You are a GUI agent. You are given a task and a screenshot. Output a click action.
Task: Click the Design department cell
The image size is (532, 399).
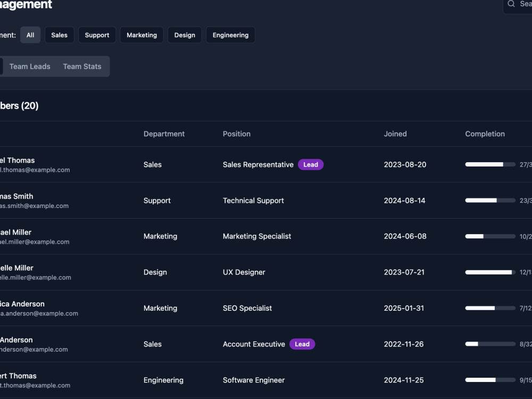pyautogui.click(x=155, y=272)
